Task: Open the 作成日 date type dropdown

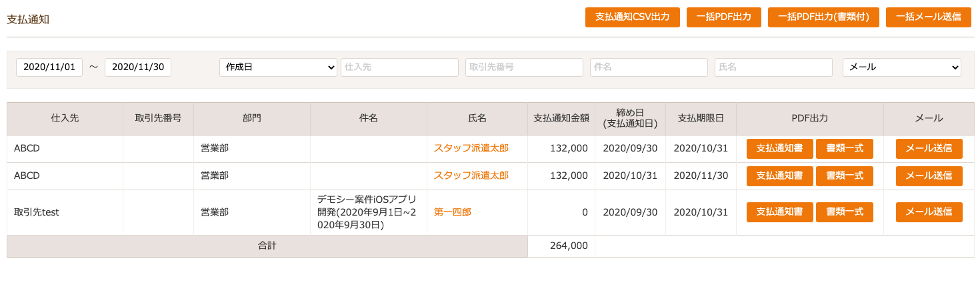Action: click(x=278, y=67)
